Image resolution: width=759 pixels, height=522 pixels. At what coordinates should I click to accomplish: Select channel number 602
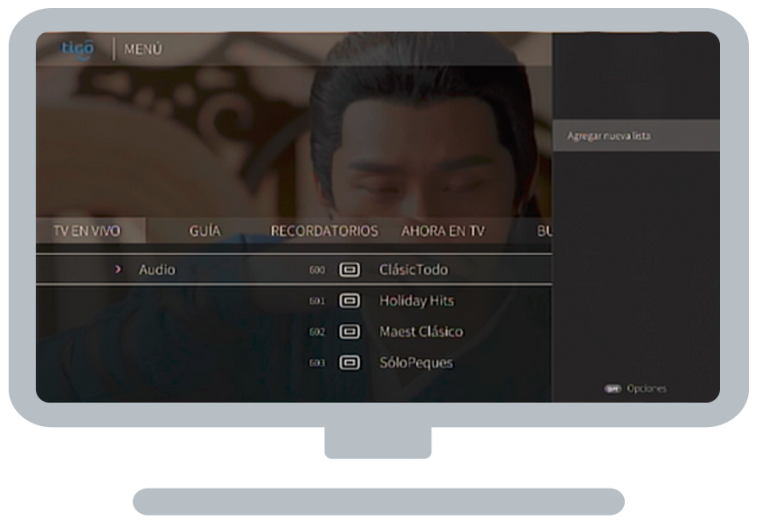317,332
